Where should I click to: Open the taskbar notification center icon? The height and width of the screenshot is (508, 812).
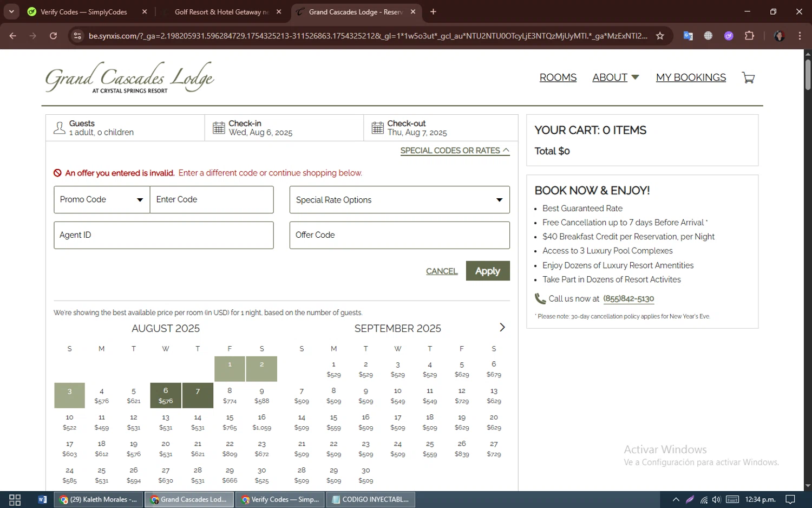(790, 499)
